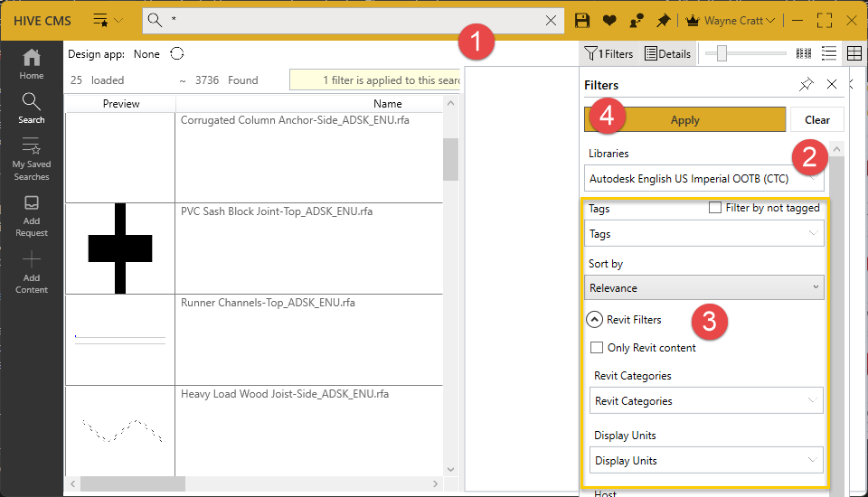Enable Filter by not tagged
The image size is (868, 497).
(715, 208)
